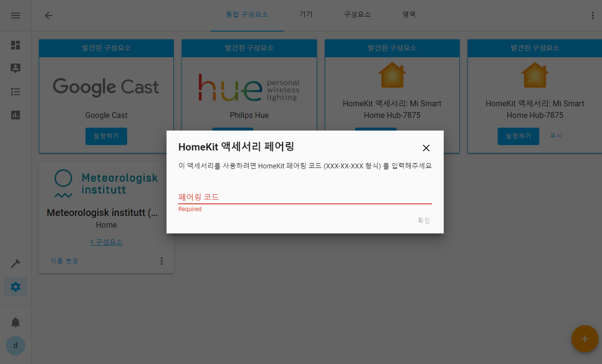Click 설정하기 on Google Cast card
This screenshot has width=602, height=364.
[x=106, y=136]
